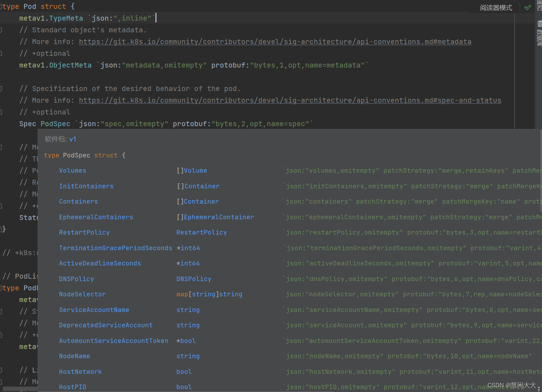
Task: Open the api-conventions.md#metadata link
Action: pyautogui.click(x=275, y=42)
